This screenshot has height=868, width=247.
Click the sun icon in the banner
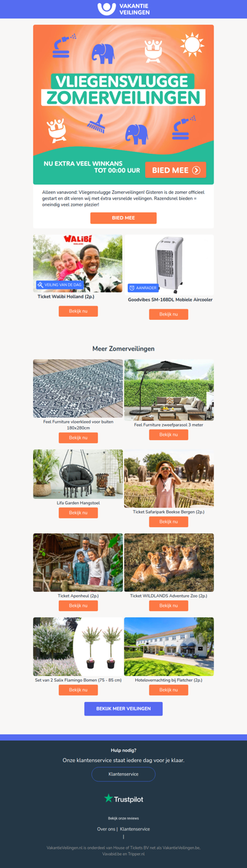pos(191,45)
